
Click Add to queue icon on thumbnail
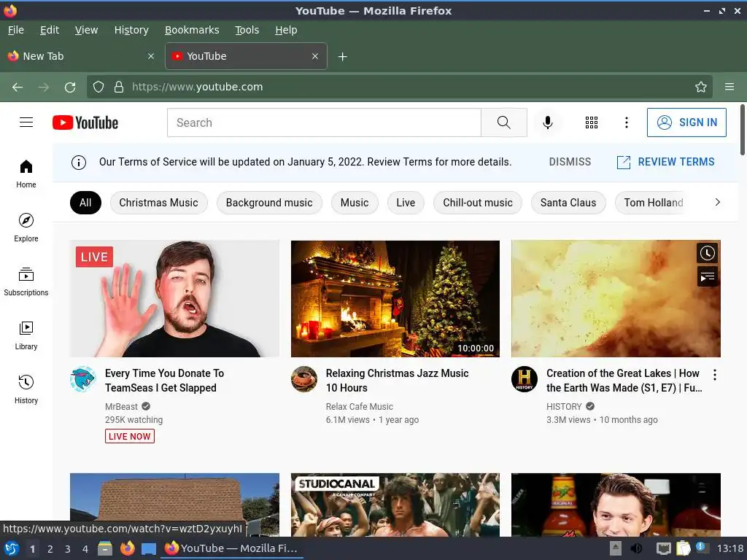tap(708, 276)
